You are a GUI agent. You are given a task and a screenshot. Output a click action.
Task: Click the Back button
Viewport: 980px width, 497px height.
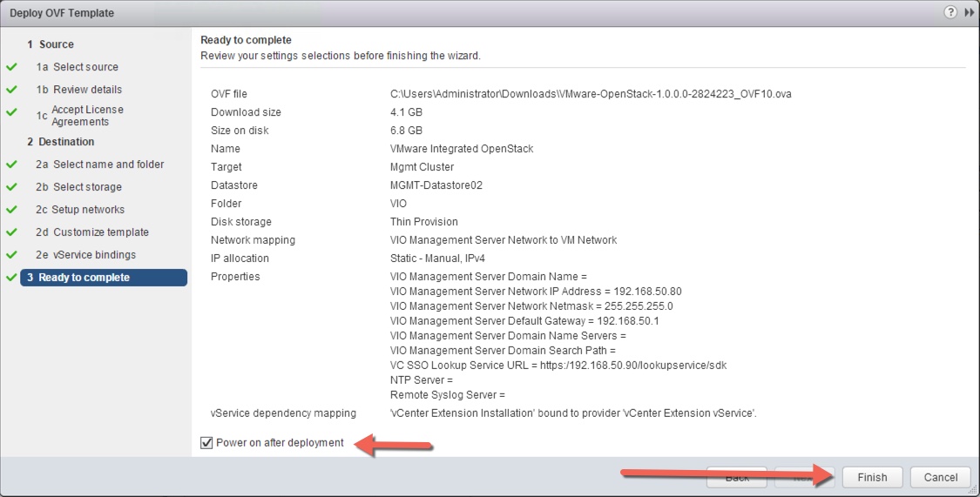pyautogui.click(x=737, y=477)
